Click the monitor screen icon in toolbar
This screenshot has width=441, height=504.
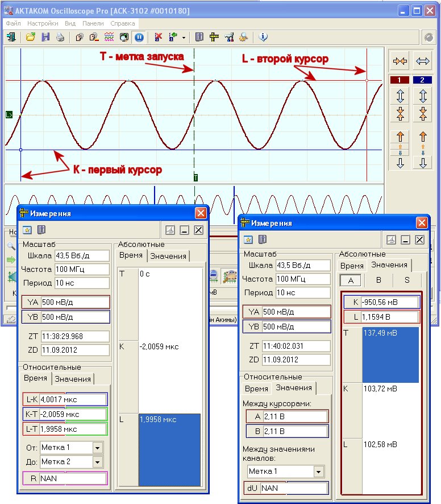tap(124, 37)
